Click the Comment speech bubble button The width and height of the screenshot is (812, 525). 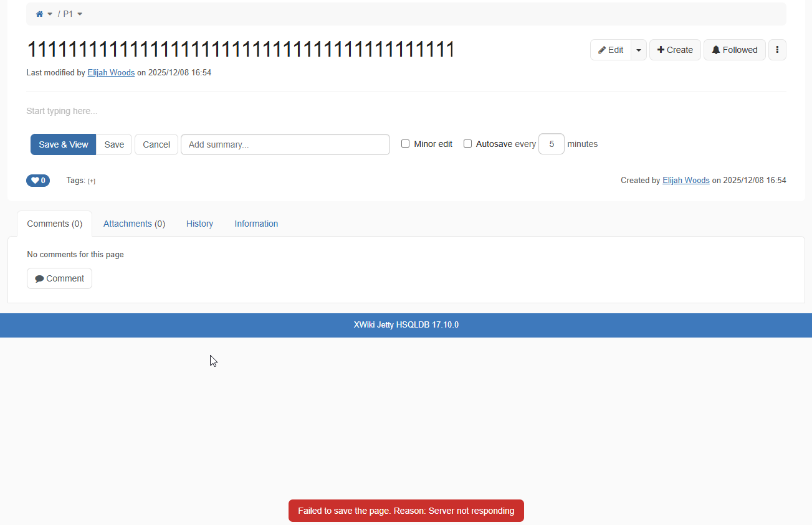point(59,278)
